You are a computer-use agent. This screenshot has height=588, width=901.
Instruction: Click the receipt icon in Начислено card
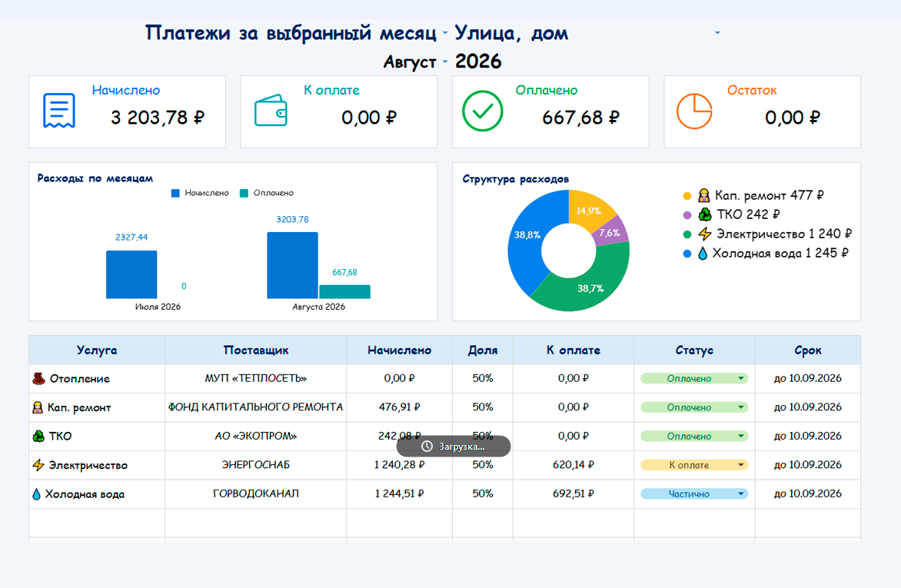(x=59, y=111)
